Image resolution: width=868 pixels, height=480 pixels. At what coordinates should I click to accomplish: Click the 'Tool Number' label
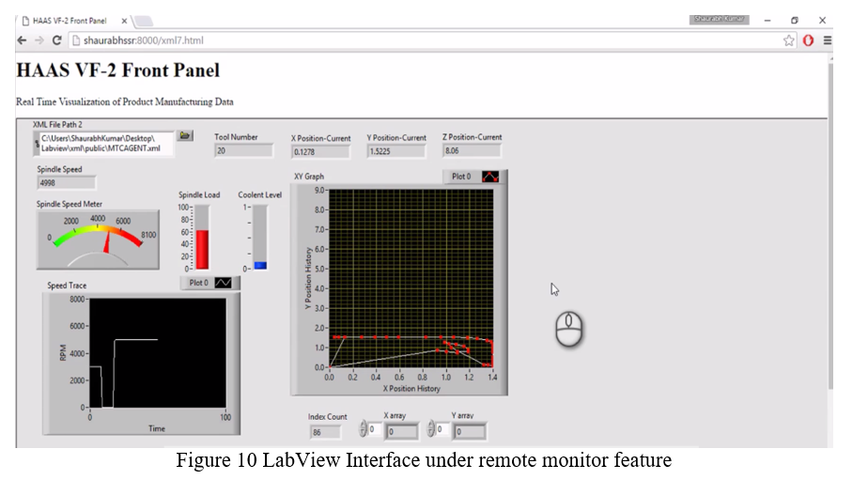(x=237, y=137)
